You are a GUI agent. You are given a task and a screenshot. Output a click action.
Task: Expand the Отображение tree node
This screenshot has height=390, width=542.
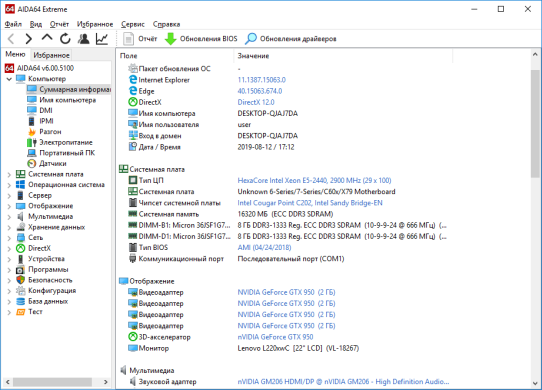coord(9,206)
